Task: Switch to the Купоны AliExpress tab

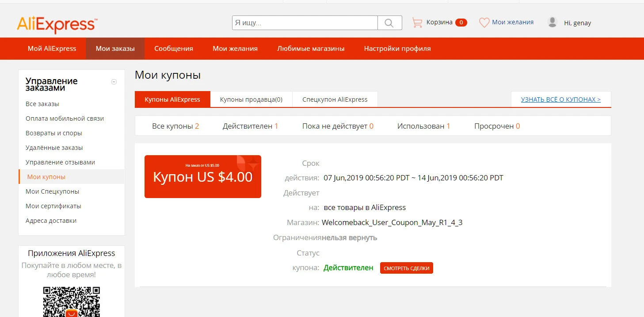Action: (172, 99)
